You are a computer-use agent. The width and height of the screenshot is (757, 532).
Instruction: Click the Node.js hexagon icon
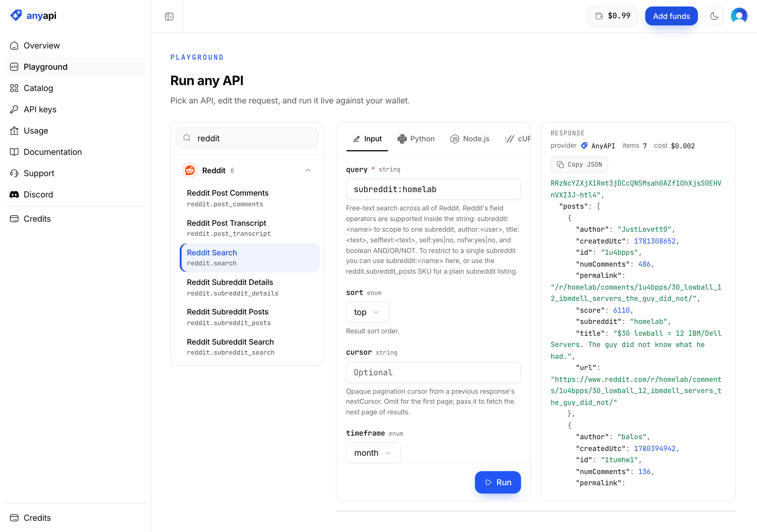(454, 139)
